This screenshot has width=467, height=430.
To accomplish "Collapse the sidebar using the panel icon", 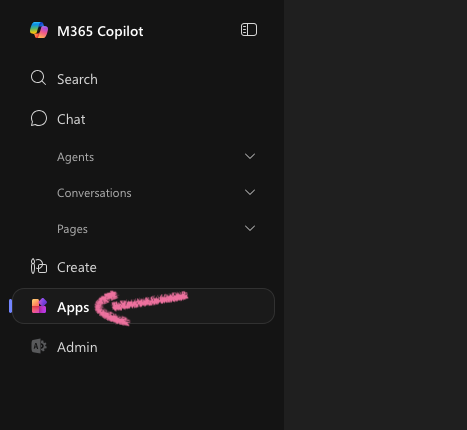I will [x=249, y=30].
